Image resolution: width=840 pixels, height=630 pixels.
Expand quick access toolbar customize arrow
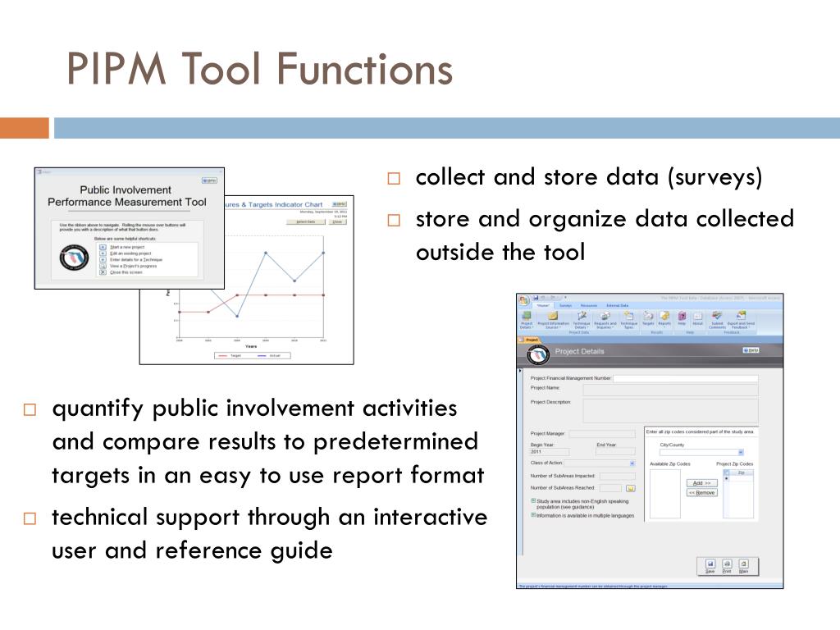click(x=566, y=297)
